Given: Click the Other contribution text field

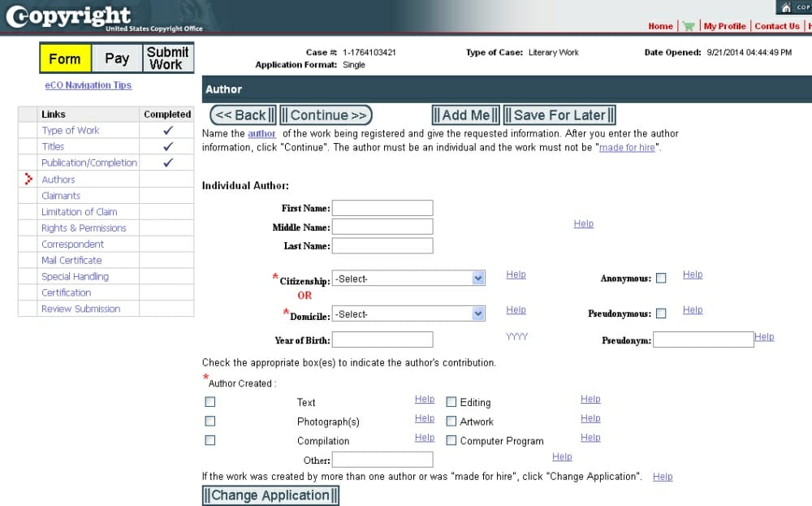Looking at the screenshot, I should (382, 460).
